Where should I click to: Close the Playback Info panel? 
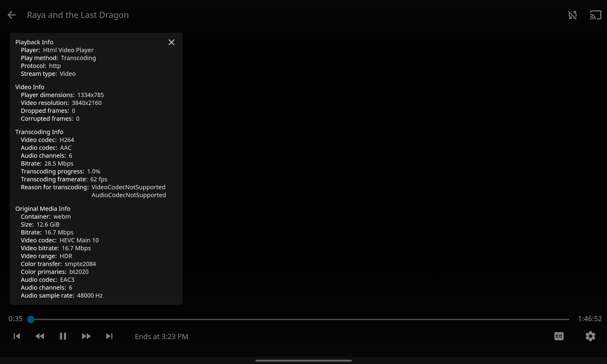tap(171, 42)
